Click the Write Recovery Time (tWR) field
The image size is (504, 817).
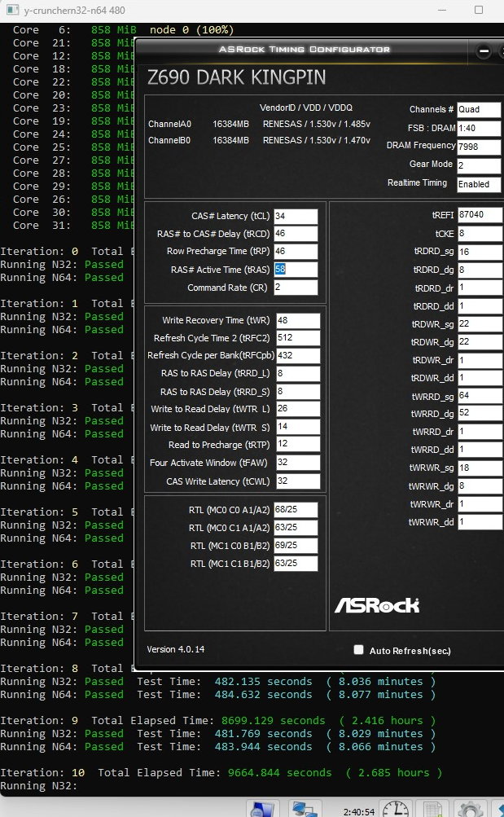pyautogui.click(x=298, y=320)
